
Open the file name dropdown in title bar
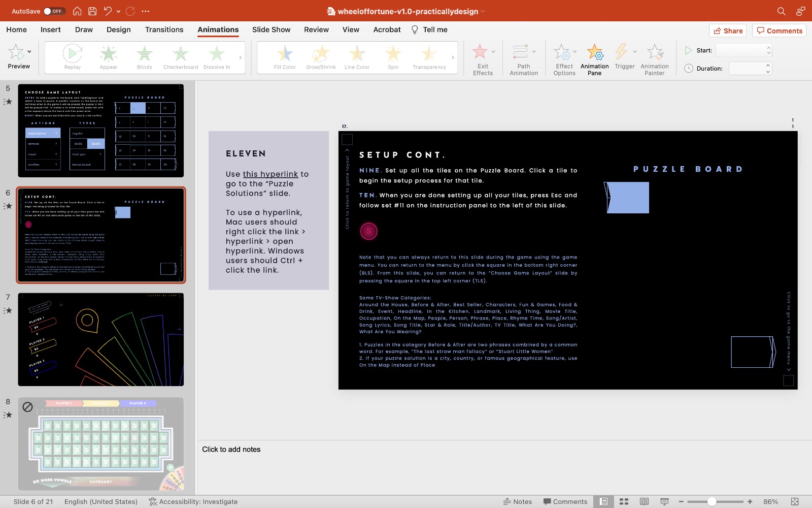[x=483, y=11]
